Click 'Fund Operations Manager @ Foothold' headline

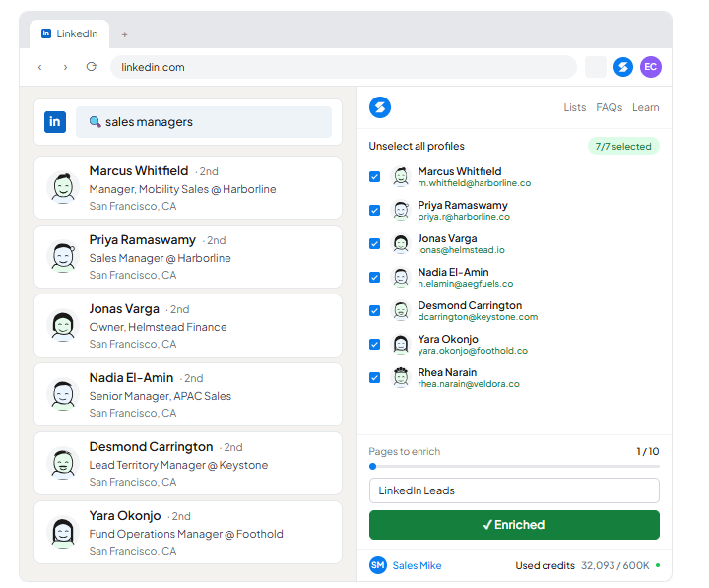tap(186, 534)
